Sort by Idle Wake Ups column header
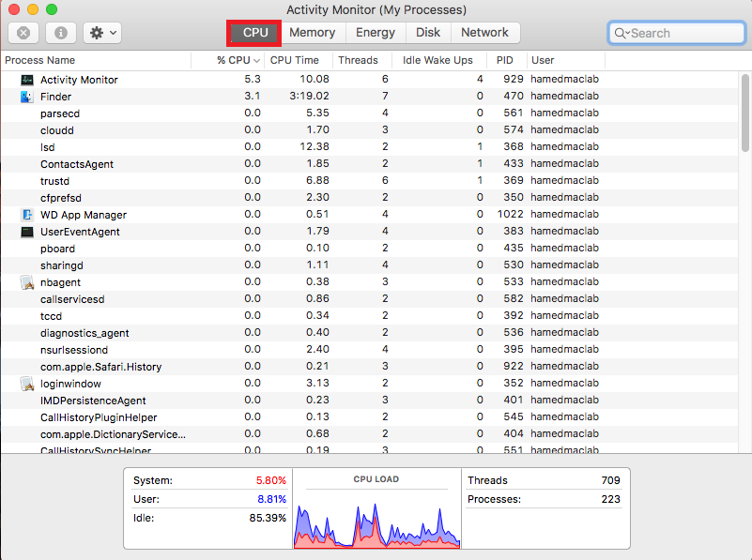Screen dimensions: 752x560 [437, 60]
